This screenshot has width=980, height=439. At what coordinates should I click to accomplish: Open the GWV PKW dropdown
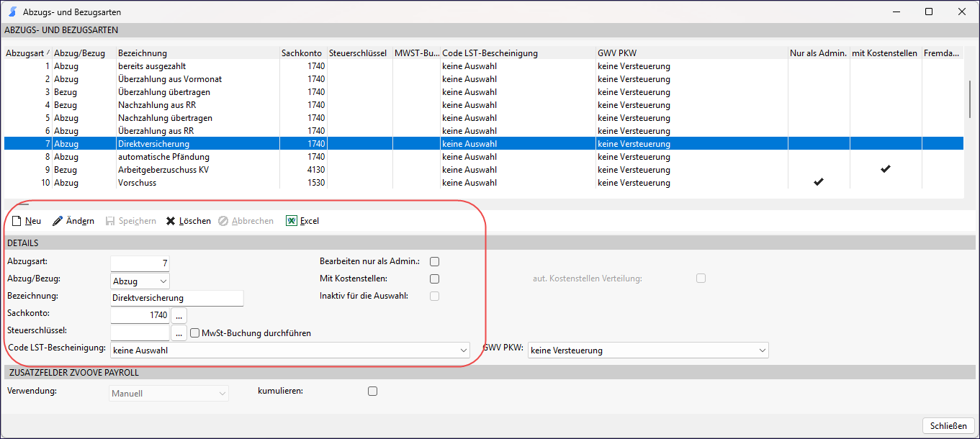[x=648, y=350]
